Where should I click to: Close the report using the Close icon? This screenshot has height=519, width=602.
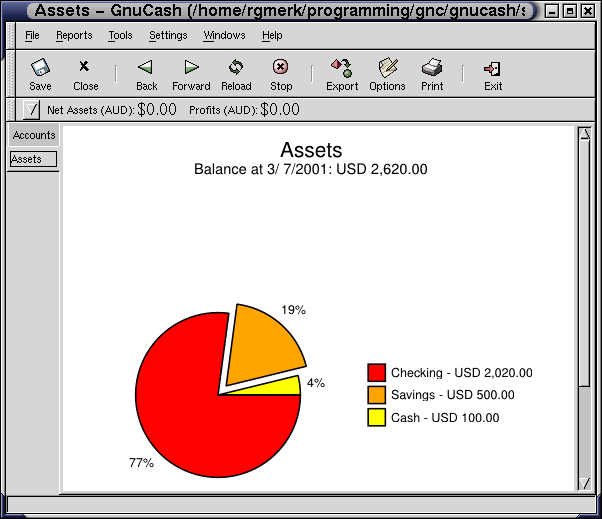(x=85, y=69)
